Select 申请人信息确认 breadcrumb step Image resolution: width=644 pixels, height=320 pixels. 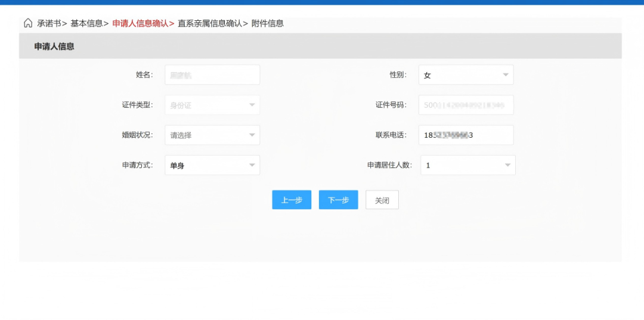[141, 23]
